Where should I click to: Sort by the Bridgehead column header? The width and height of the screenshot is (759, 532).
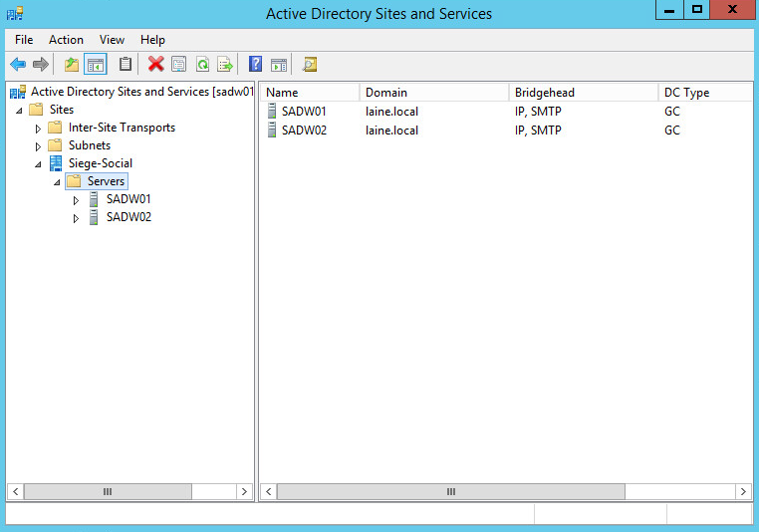click(x=584, y=93)
